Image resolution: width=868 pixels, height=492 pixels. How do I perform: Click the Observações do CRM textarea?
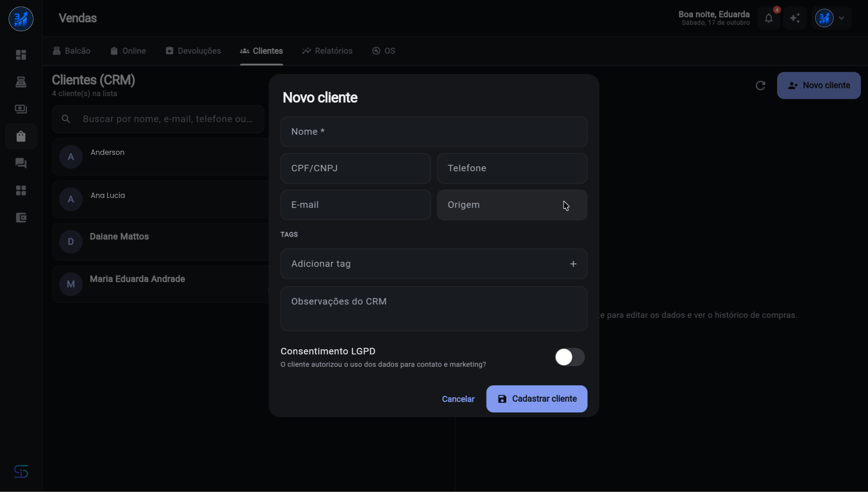tap(434, 309)
